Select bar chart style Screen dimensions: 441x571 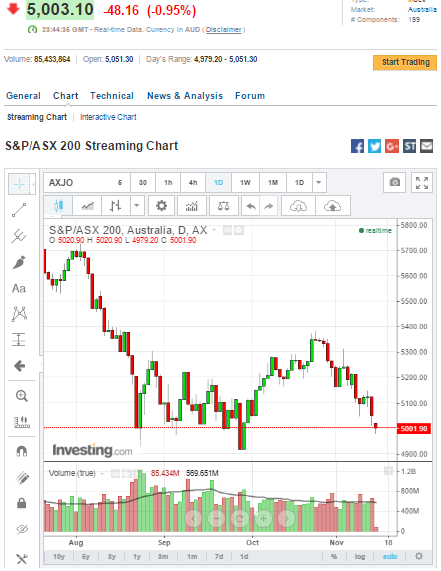[x=115, y=206]
